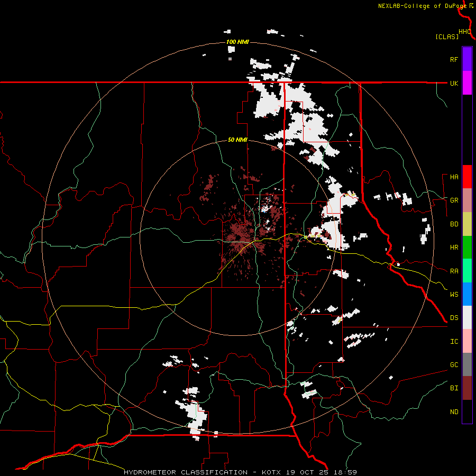Click the NEXLAB-College of DuPage credit text
The height and width of the screenshot is (476, 476).
click(422, 6)
